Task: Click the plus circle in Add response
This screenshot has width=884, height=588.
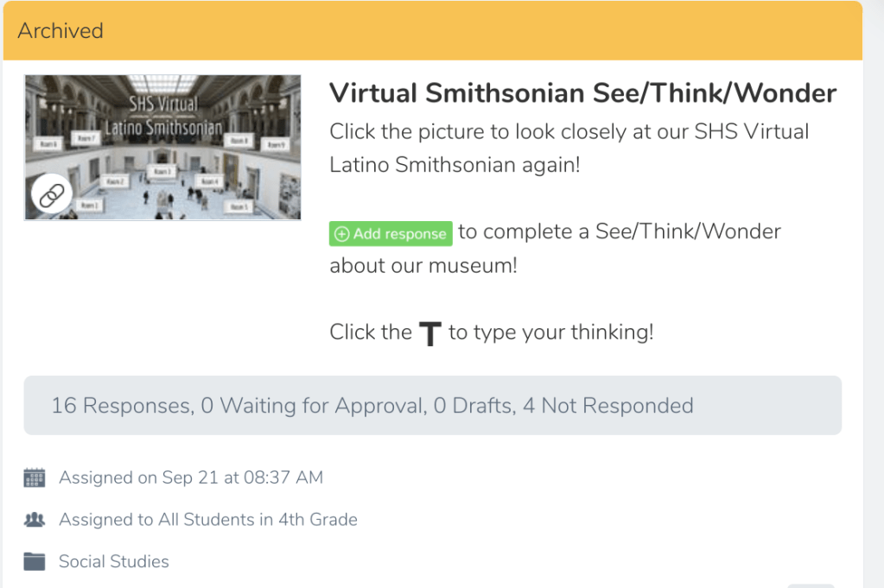Action: pos(341,233)
